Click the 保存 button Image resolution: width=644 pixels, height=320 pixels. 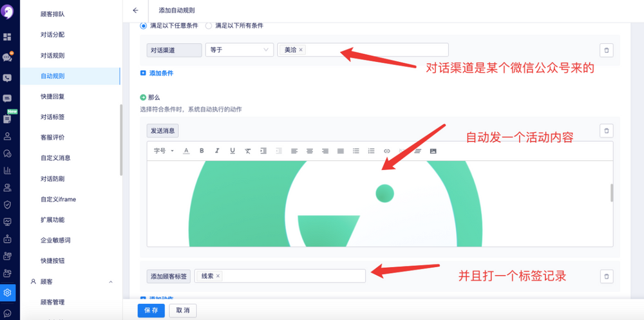151,310
